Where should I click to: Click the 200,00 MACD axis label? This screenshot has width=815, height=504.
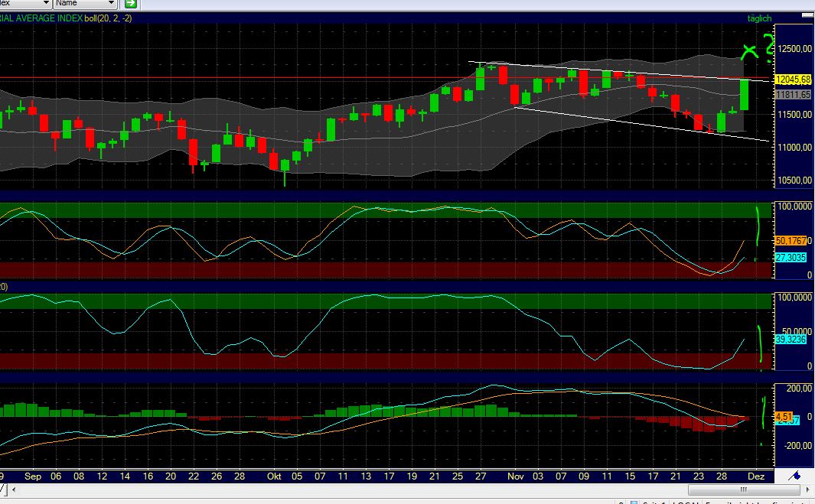pos(800,388)
